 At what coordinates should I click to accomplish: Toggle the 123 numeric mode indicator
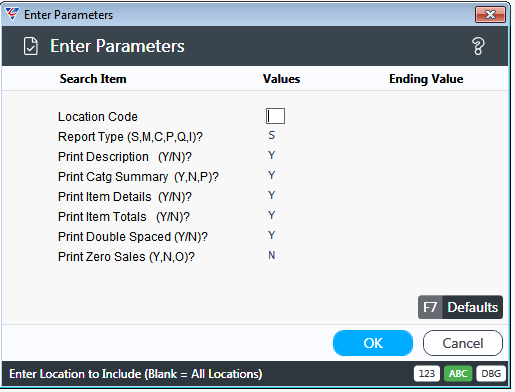click(427, 374)
